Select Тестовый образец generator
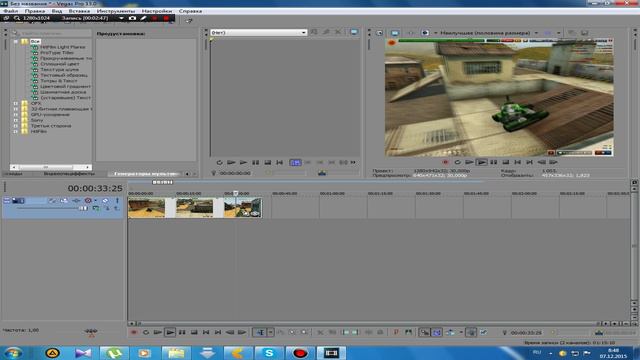This screenshot has width=640, height=360. (64, 75)
